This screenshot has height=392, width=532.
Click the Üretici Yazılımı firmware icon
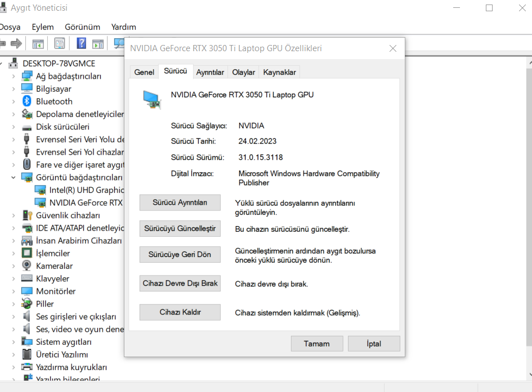click(27, 354)
